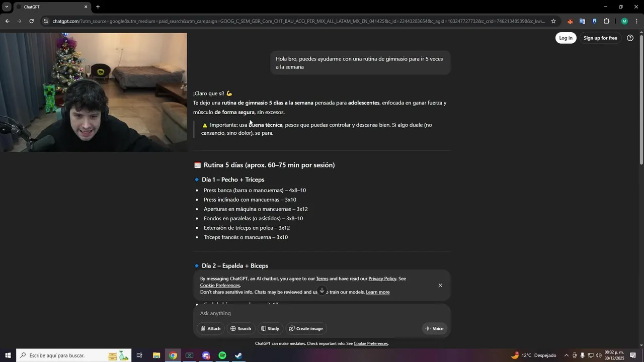
Task: Open Spotify from the taskbar
Action: click(x=222, y=355)
